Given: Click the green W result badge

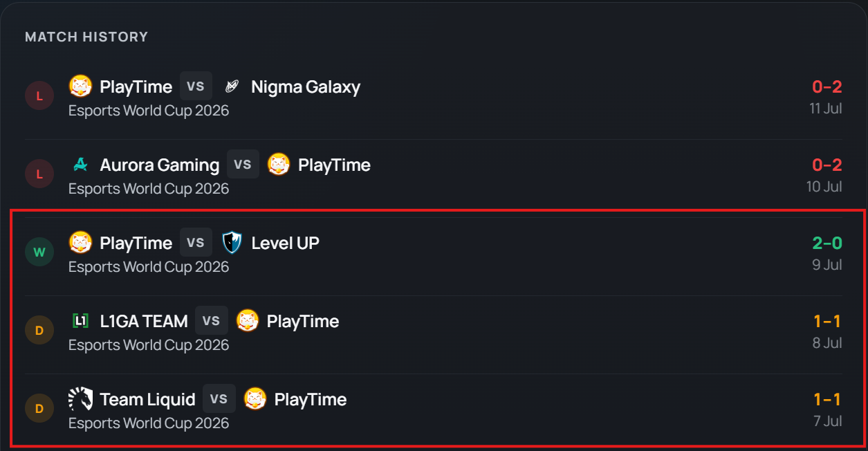Looking at the screenshot, I should click(39, 252).
